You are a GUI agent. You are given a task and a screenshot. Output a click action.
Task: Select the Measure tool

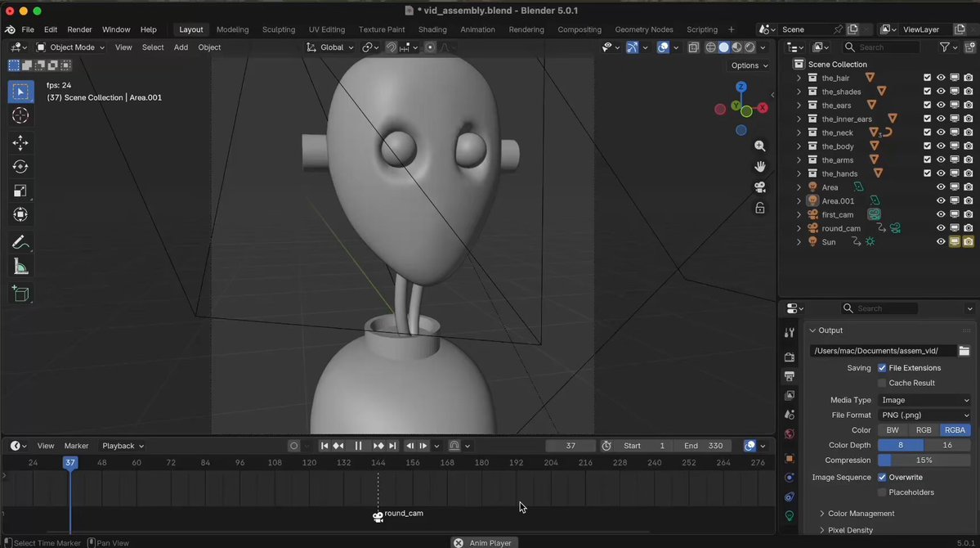(20, 267)
